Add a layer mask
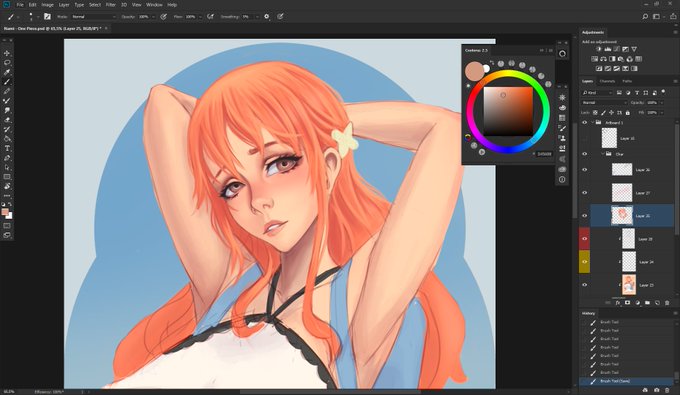This screenshot has height=395, width=680. pyautogui.click(x=627, y=303)
